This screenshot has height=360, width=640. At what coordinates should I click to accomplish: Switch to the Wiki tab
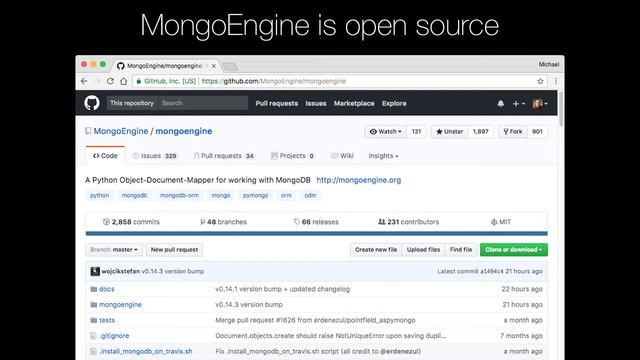tap(342, 156)
